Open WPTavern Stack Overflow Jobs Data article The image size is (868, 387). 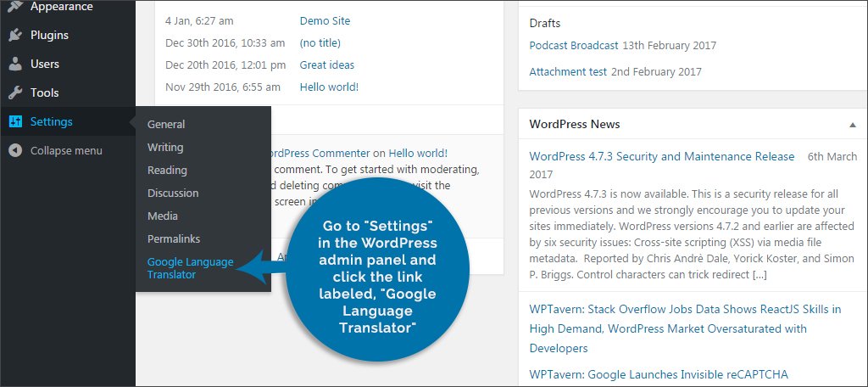pos(685,328)
